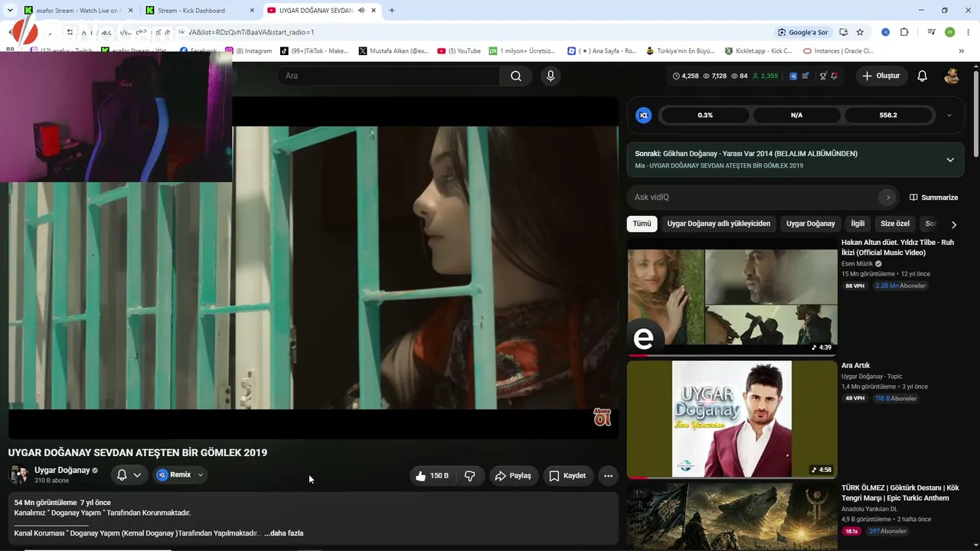
Task: Open Uygar Doğanay channel name link
Action: pos(62,471)
